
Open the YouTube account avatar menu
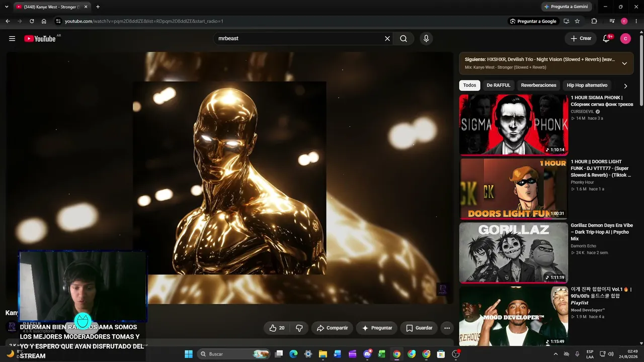625,39
